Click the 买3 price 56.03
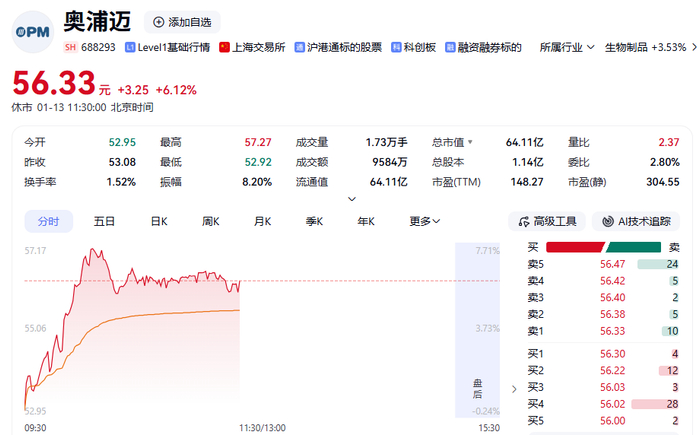Image resolution: width=700 pixels, height=435 pixels. 612,387
